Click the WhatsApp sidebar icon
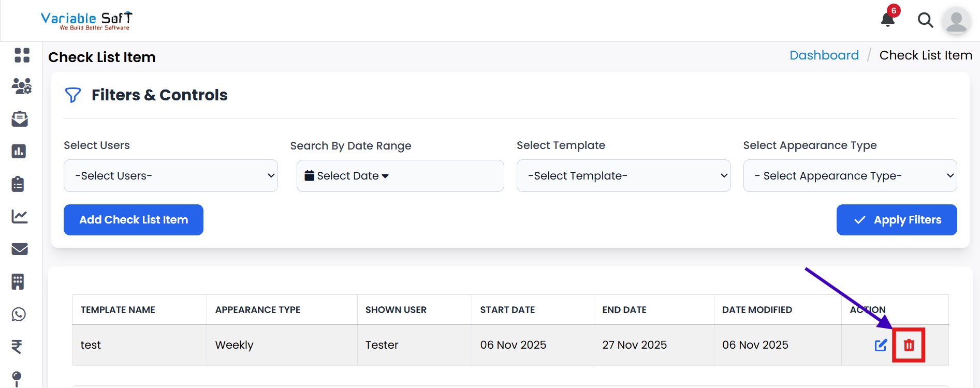The height and width of the screenshot is (388, 980). [19, 314]
